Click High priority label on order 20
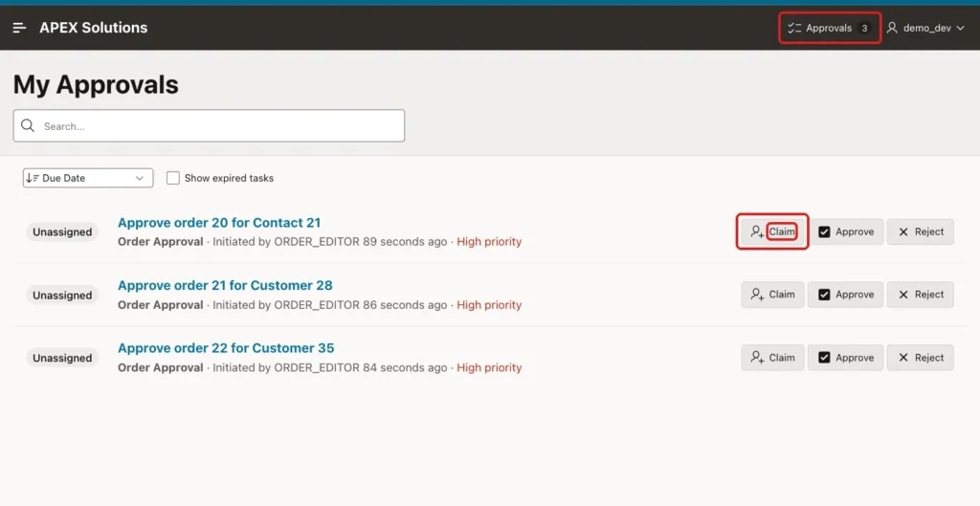 click(489, 242)
